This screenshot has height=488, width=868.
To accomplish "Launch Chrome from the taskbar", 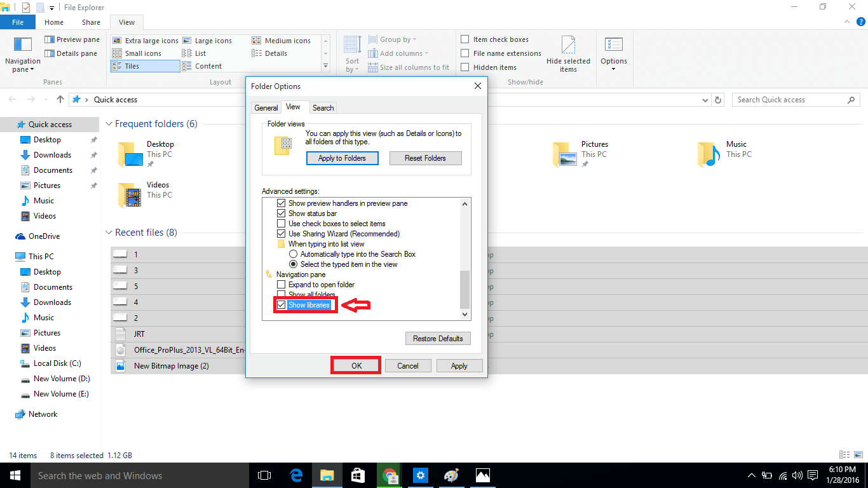I will coord(389,475).
